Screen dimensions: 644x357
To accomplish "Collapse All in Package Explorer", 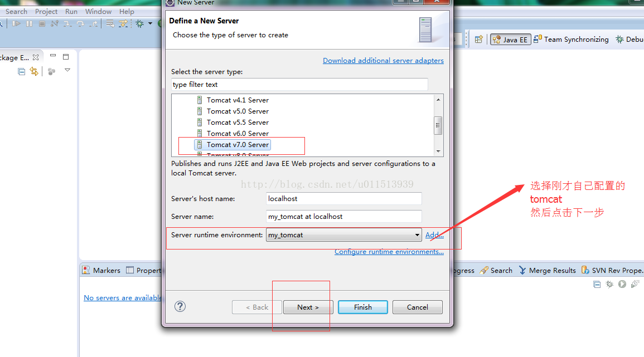I will coord(22,72).
